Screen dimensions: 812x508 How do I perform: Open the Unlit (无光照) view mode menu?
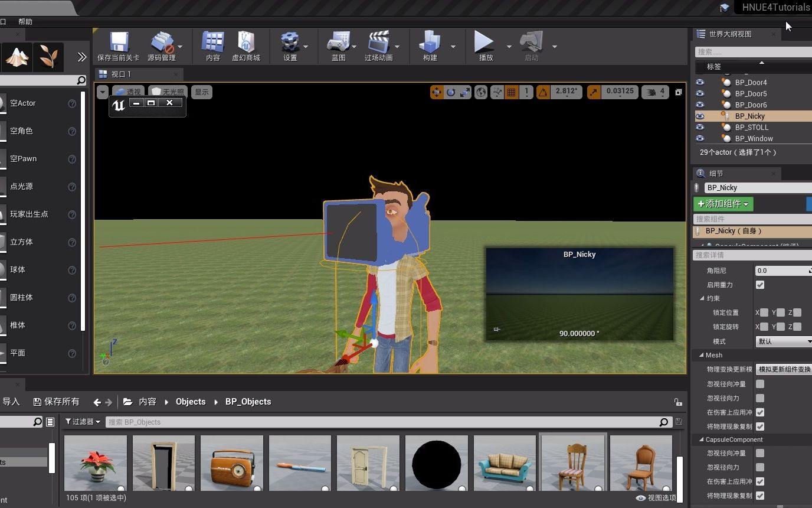pos(168,92)
